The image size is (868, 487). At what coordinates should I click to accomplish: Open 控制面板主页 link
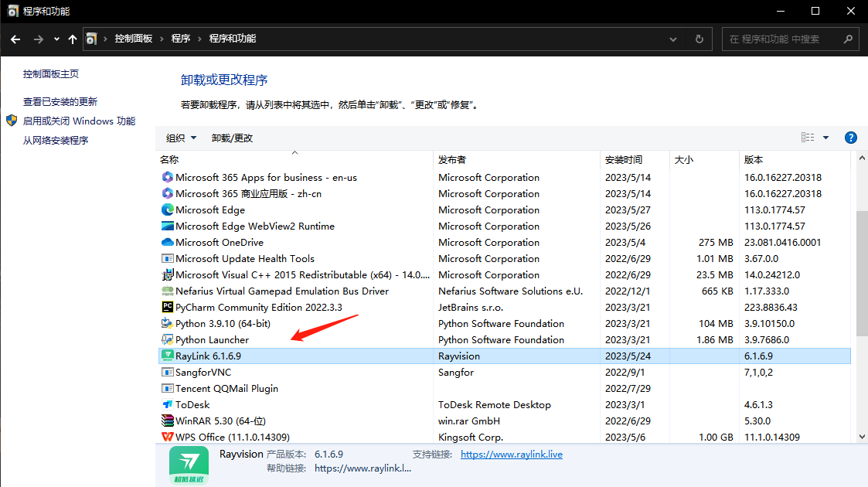[51, 74]
